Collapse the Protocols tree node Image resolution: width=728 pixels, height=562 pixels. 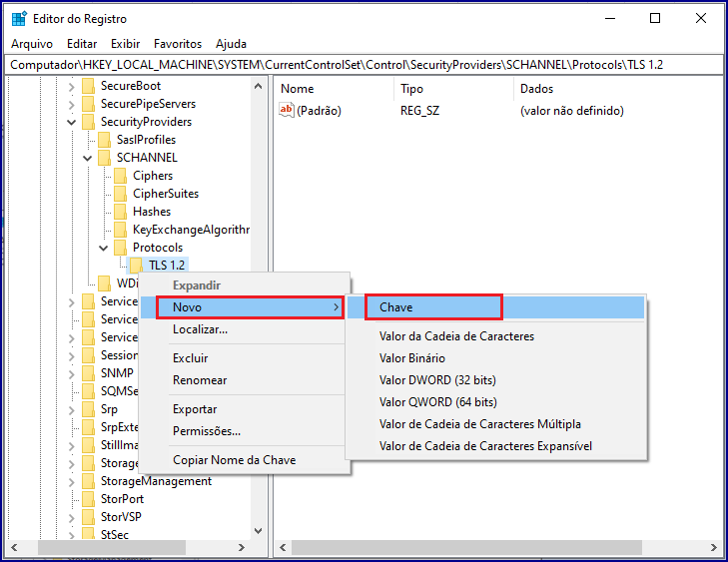coord(104,248)
